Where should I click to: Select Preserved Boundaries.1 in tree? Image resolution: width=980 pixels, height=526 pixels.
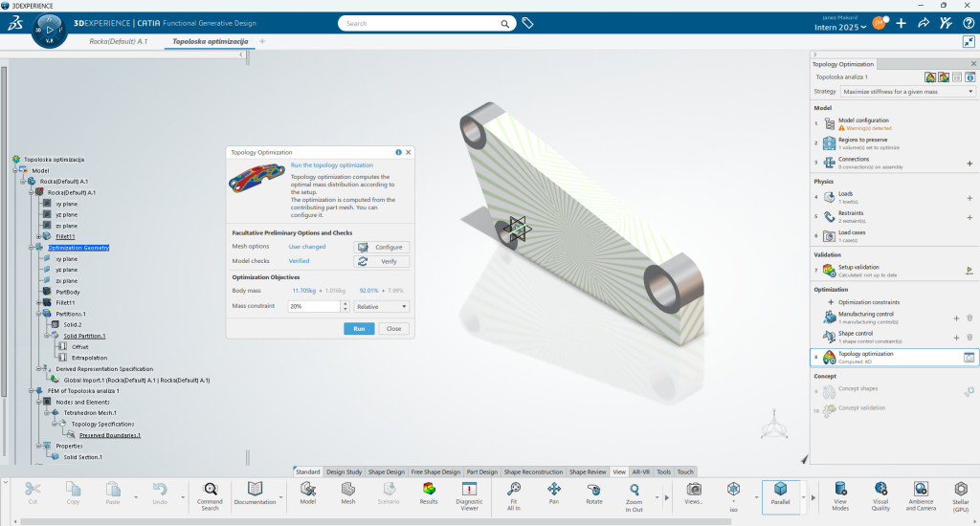tap(110, 435)
